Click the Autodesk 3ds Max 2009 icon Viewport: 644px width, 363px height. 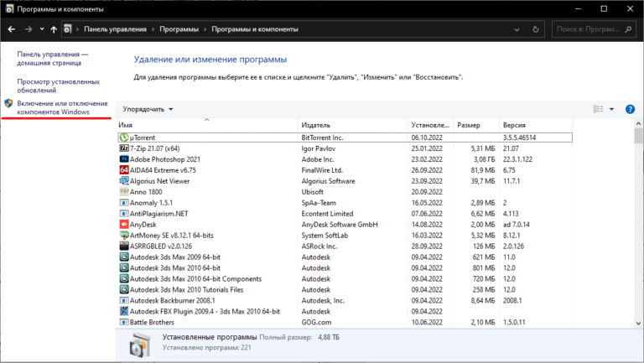coord(124,257)
